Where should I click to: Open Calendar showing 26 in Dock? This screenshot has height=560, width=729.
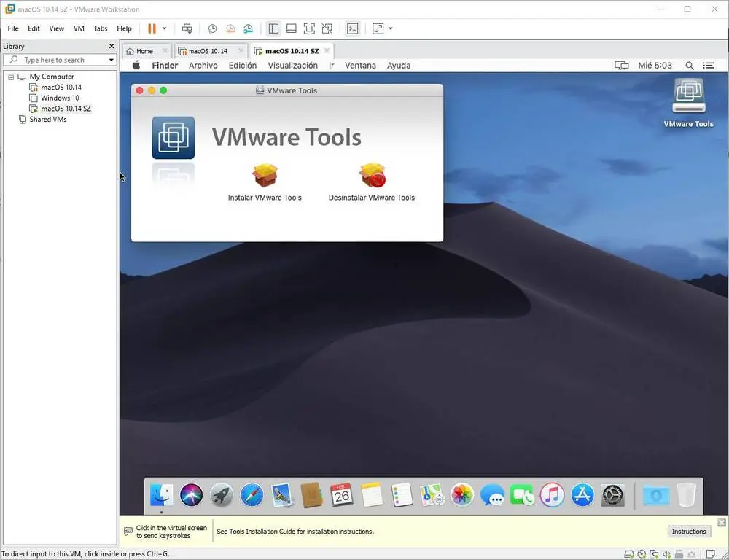coord(342,494)
